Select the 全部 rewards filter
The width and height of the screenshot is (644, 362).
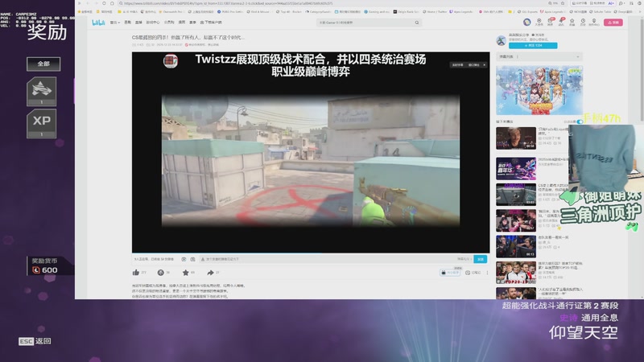tap(43, 64)
